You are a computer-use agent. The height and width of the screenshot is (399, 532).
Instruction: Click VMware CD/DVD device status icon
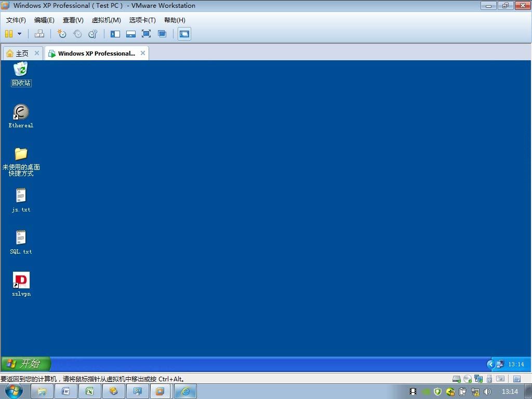coord(468,379)
